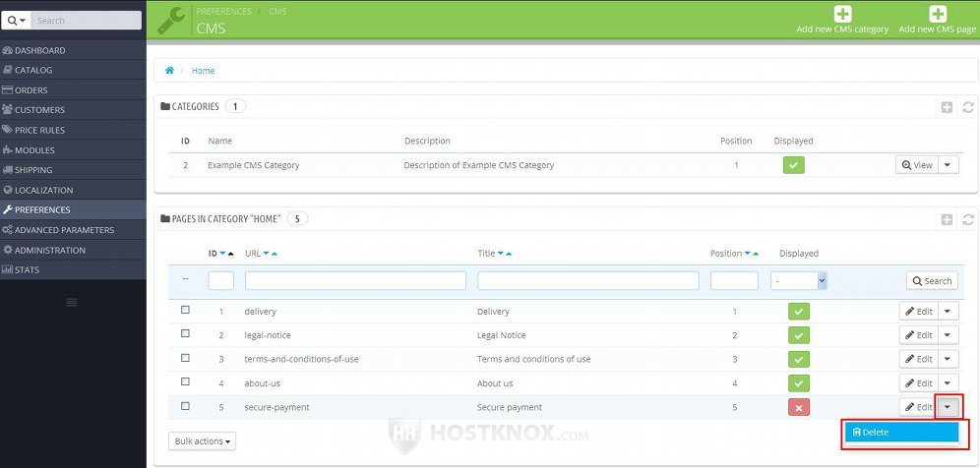Sort Position column descending arrow
The width and height of the screenshot is (980, 468).
pos(748,254)
